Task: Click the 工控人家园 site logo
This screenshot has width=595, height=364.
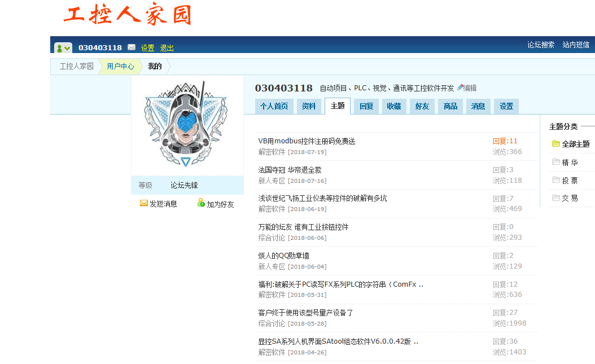Action: (128, 15)
